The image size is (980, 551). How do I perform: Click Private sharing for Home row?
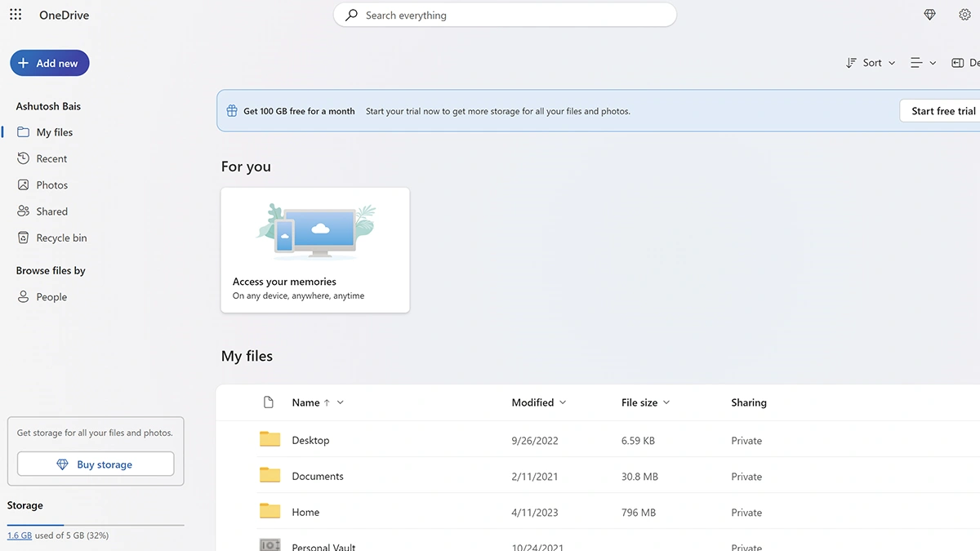746,512
